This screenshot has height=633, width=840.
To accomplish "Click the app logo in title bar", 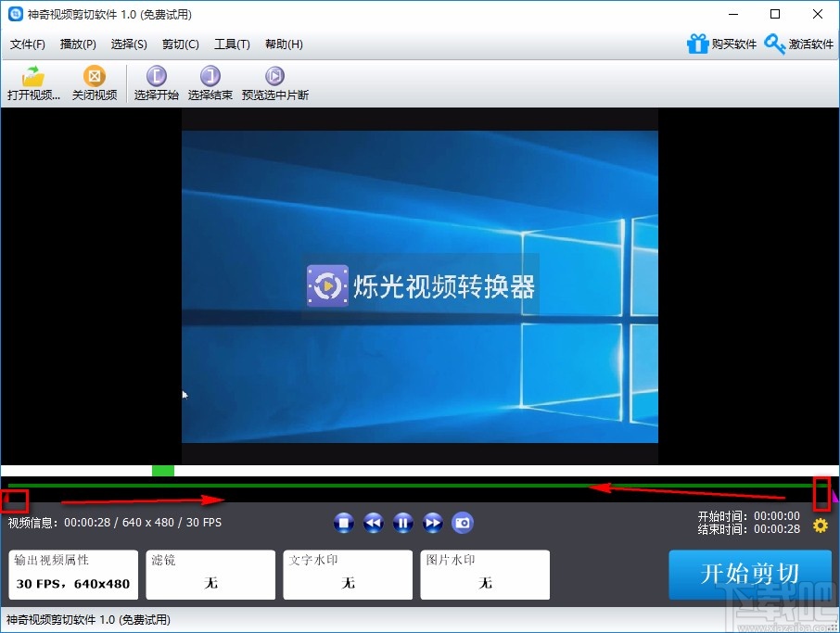I will tap(16, 14).
